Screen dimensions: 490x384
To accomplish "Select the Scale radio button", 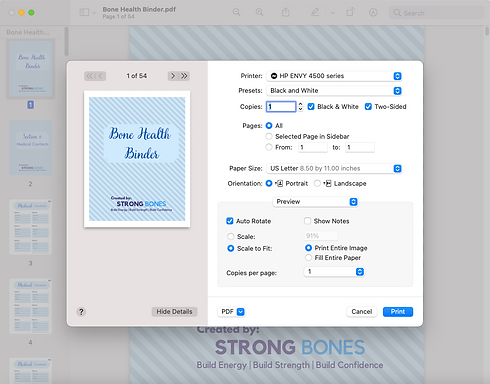I will pyautogui.click(x=231, y=237).
